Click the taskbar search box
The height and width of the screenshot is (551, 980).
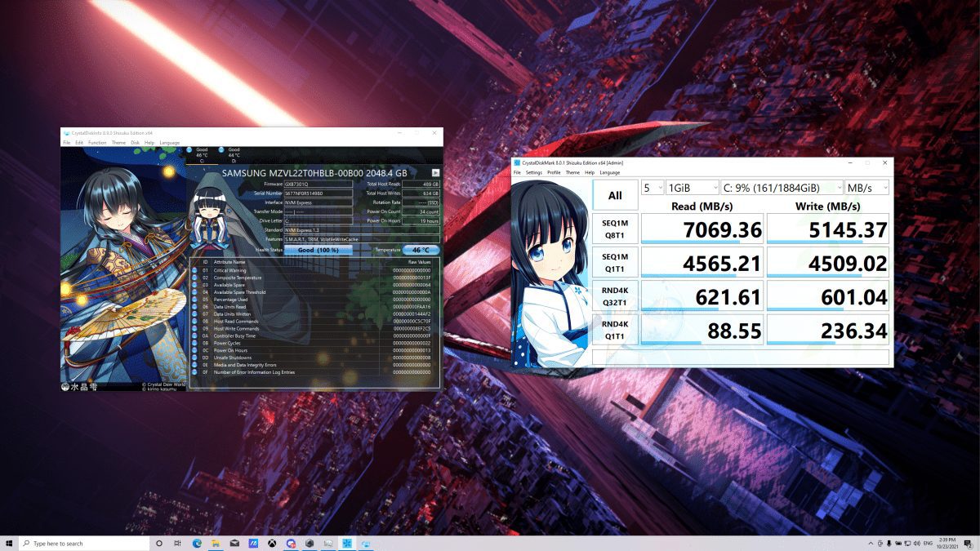83,543
